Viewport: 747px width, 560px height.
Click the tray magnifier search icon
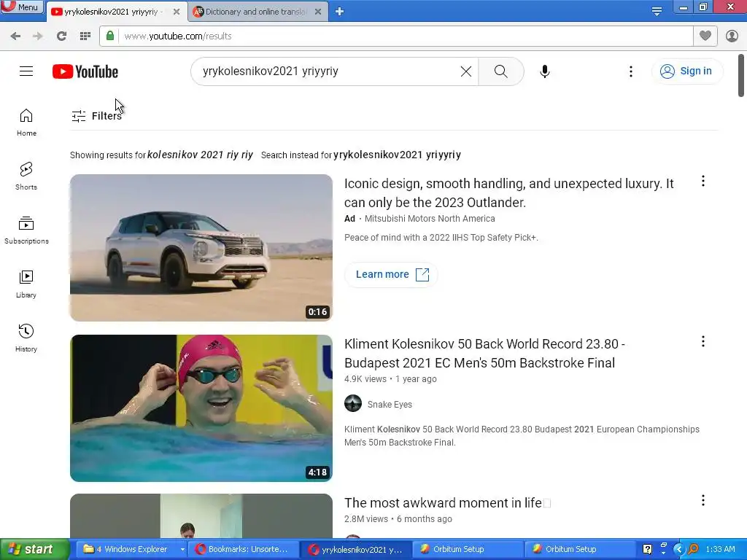pyautogui.click(x=693, y=550)
